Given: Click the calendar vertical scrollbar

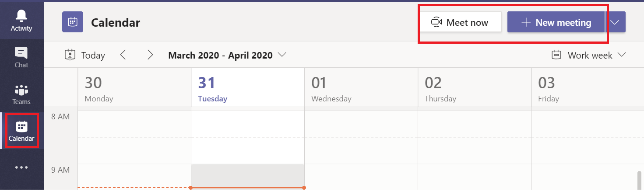Looking at the screenshot, I should tap(640, 180).
